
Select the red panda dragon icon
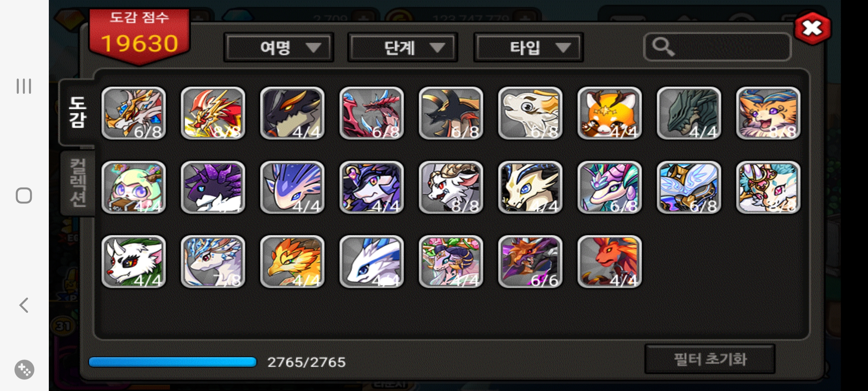[x=609, y=113]
